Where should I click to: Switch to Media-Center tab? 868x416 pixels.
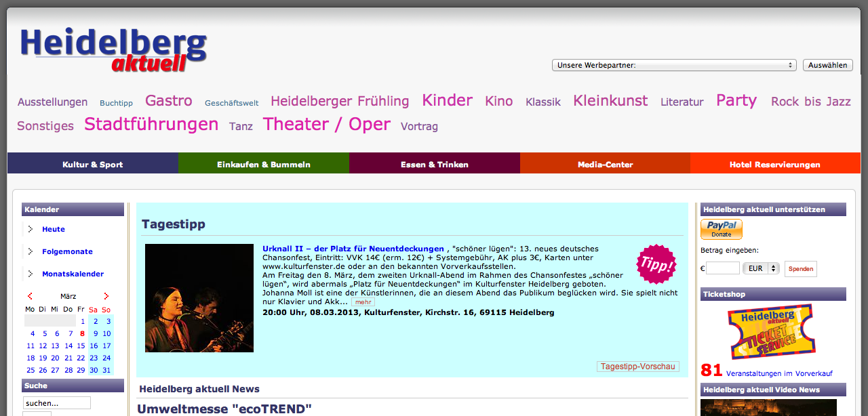(x=605, y=164)
